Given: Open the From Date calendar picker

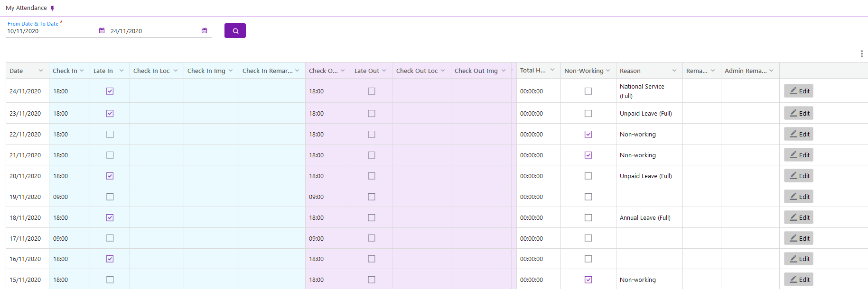Looking at the screenshot, I should coord(102,31).
